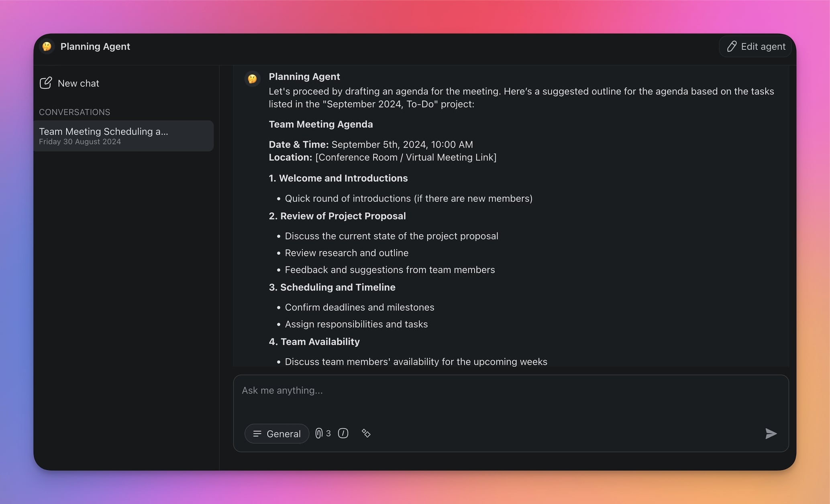830x504 pixels.
Task: Open the Team Meeting Scheduling conversation
Action: pyautogui.click(x=104, y=132)
